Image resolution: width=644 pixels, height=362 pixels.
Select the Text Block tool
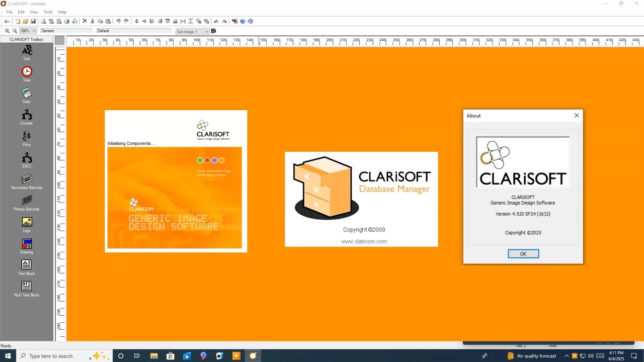point(27,267)
